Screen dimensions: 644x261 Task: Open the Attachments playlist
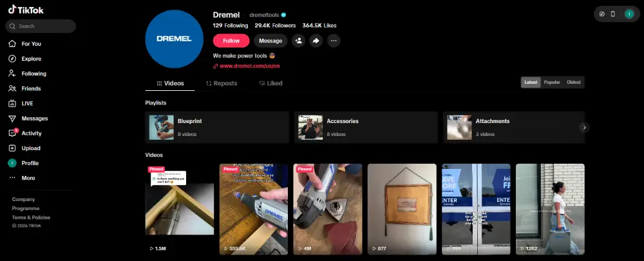coord(514,128)
